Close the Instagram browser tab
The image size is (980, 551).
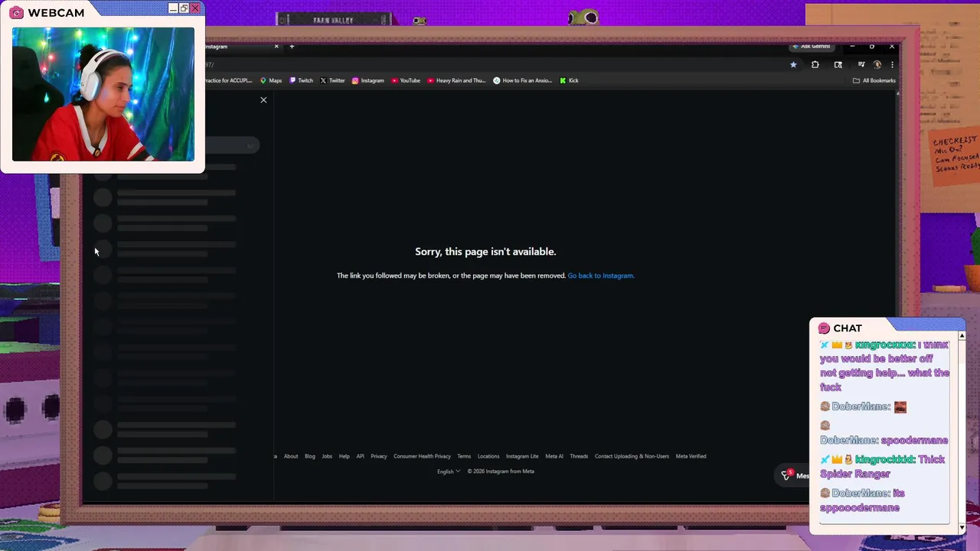(x=276, y=47)
